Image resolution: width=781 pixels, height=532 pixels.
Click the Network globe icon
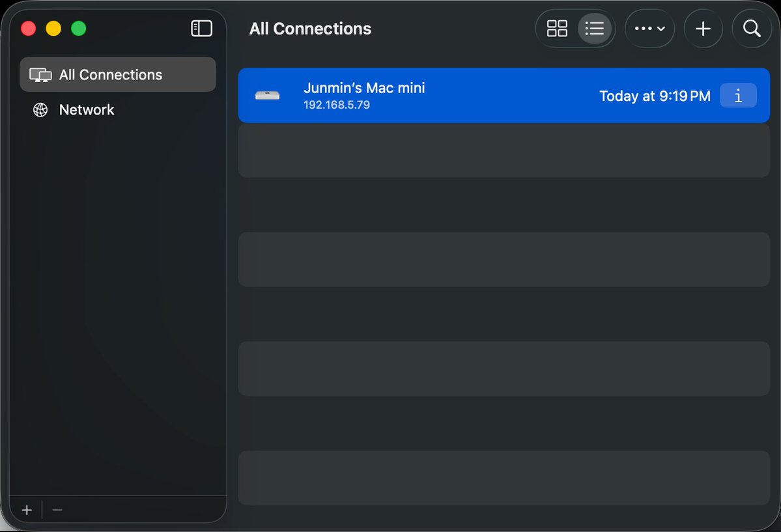[40, 109]
